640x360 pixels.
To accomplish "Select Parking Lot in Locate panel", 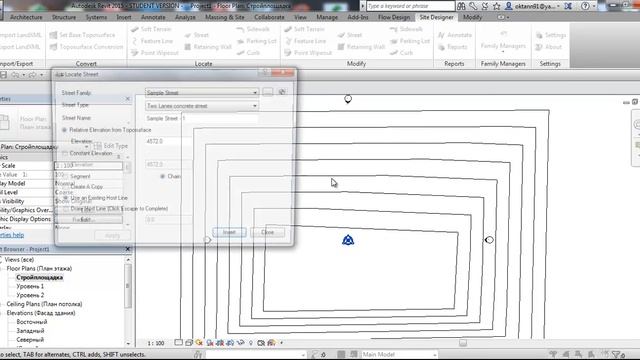I will pyautogui.click(x=257, y=41).
